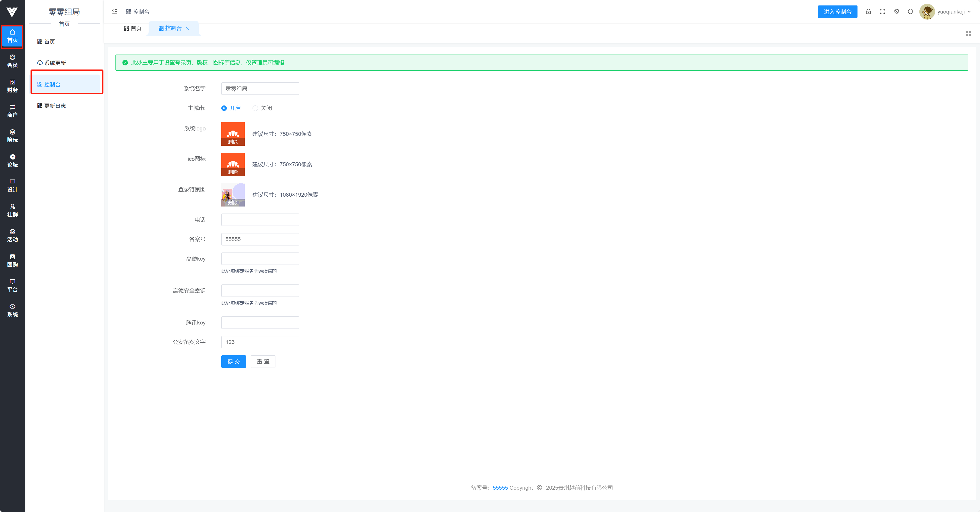Click the refresh page icon
The width and height of the screenshot is (980, 512).
click(910, 12)
